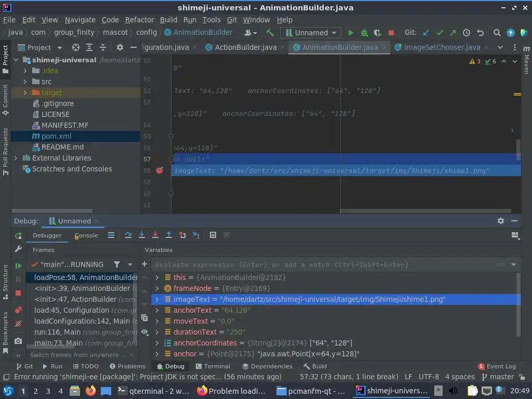Select frame load:45, Configuration
This screenshot has height=399, width=532.
click(x=82, y=311)
